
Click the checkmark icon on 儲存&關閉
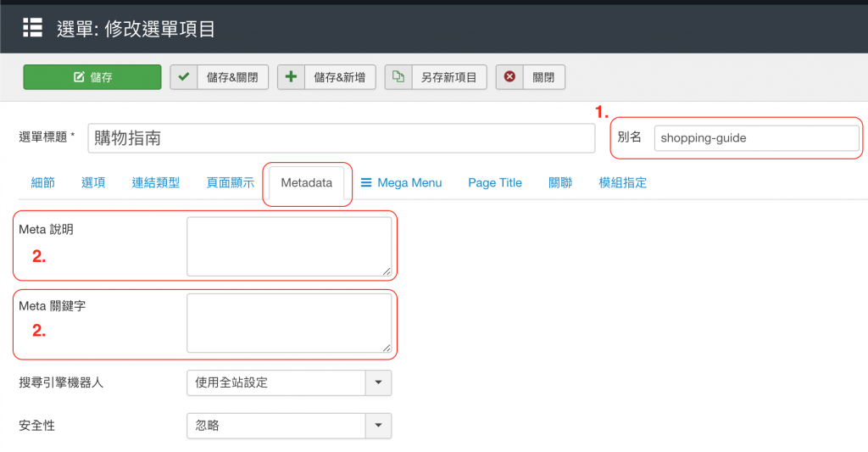(184, 77)
